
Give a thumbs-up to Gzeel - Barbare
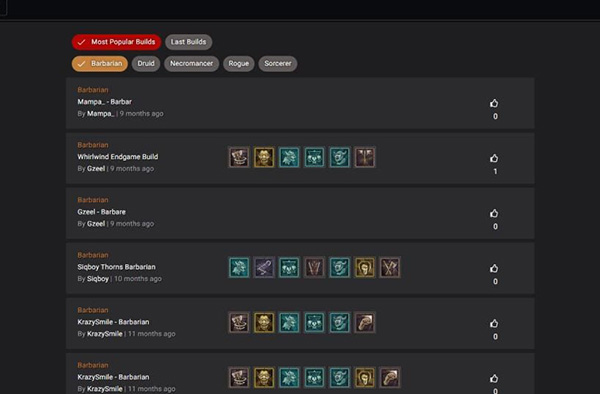[x=494, y=213]
